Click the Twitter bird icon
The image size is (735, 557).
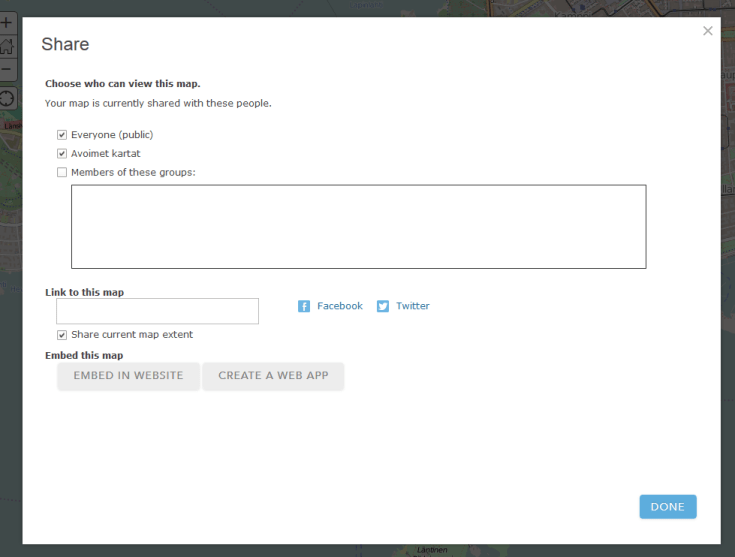point(383,306)
